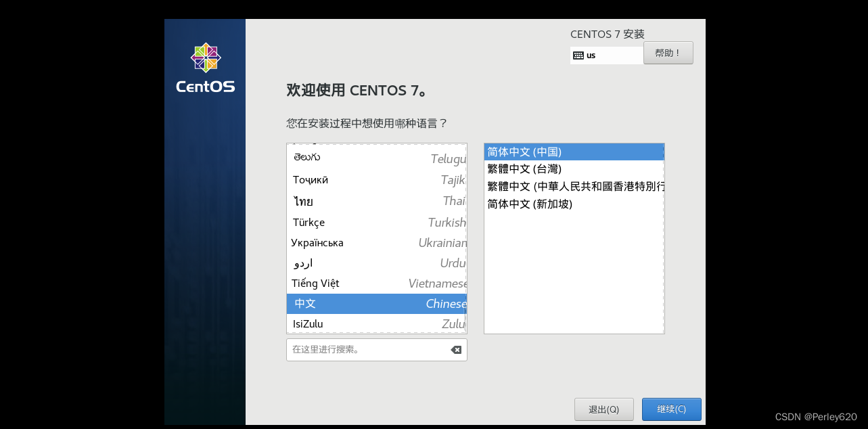Select Türkçe Turkish language row
868x429 pixels.
click(x=376, y=222)
